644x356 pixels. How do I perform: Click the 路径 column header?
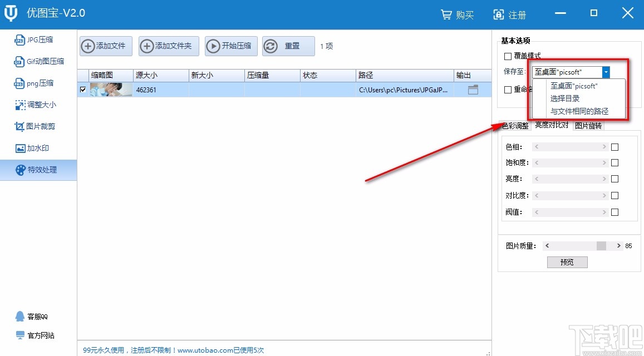click(405, 75)
